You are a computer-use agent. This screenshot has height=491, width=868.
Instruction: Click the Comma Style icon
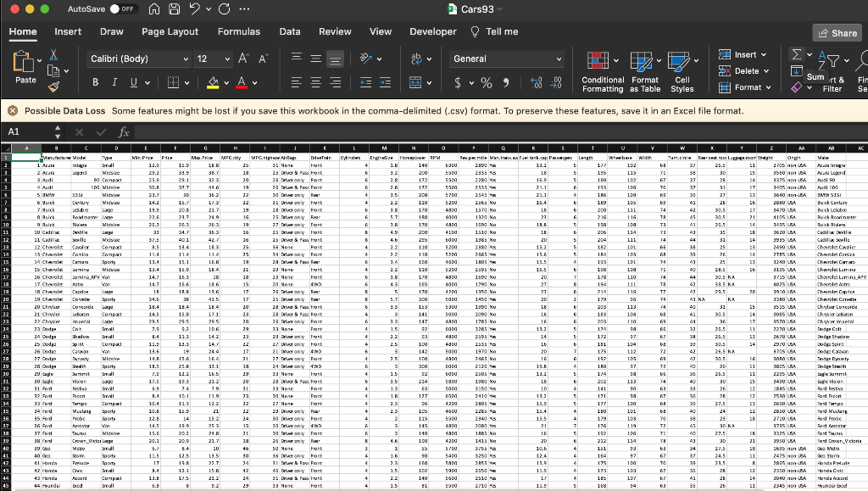(506, 82)
